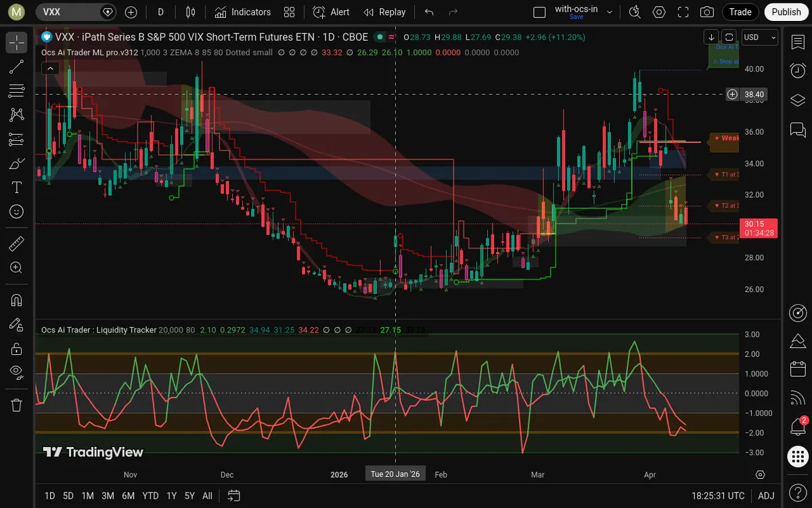Open the apps grid button
This screenshot has height=508, width=812.
click(x=798, y=457)
